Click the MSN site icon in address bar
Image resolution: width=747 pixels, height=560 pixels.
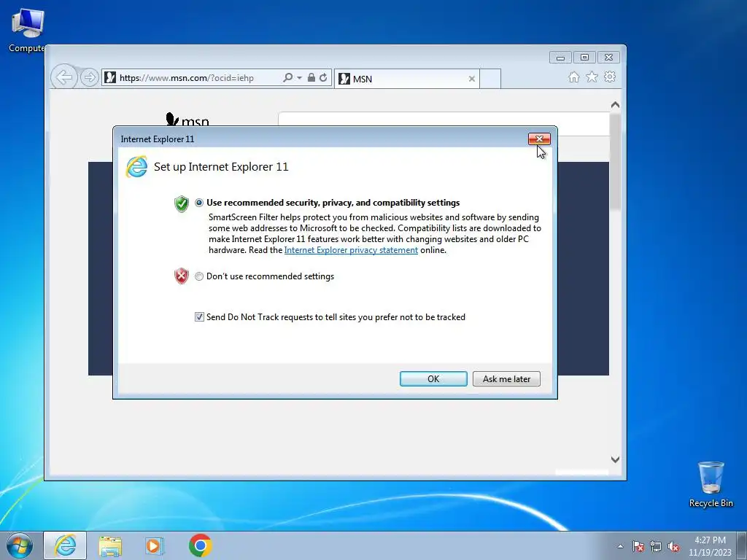110,77
